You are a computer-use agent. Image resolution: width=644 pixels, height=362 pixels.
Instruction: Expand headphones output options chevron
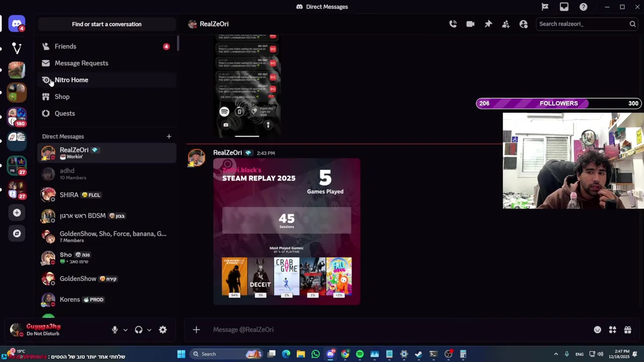(x=149, y=330)
